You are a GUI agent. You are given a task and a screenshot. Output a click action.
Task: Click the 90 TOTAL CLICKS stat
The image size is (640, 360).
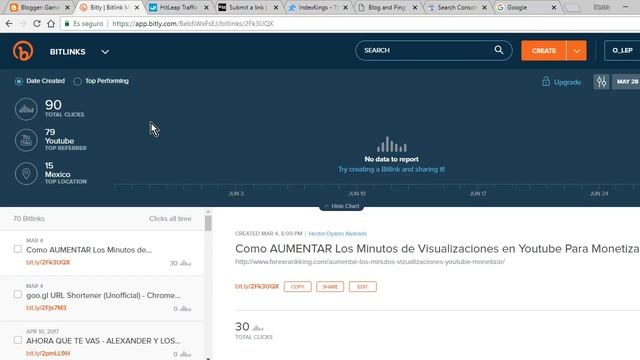(x=64, y=108)
